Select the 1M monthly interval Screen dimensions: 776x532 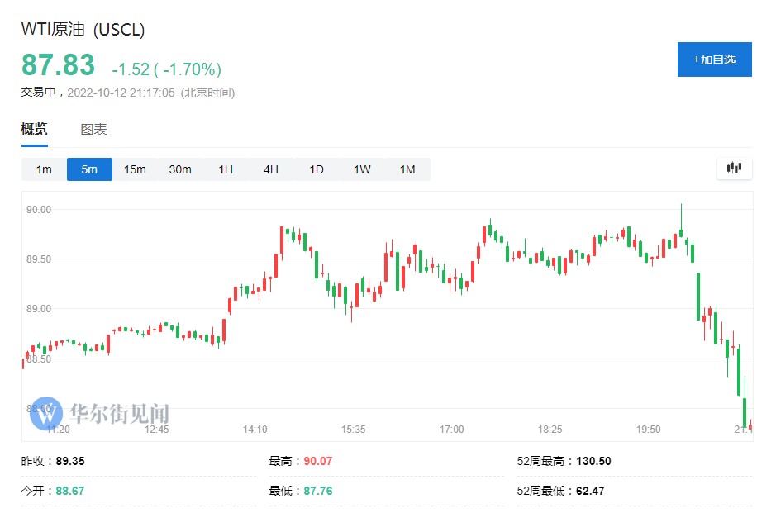tap(407, 169)
